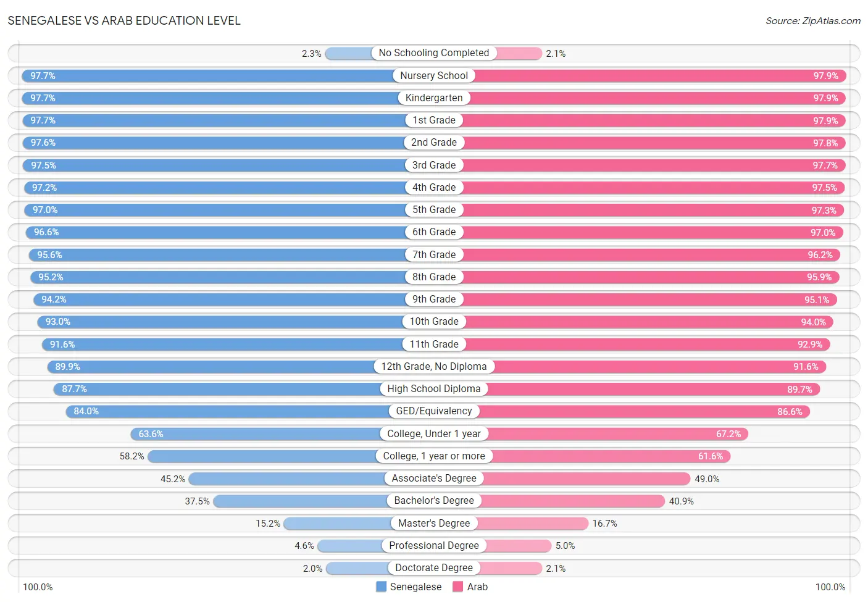Click the chart title Senegalese vs Arab Education Level
Screen dimensions: 868x602
[124, 20]
